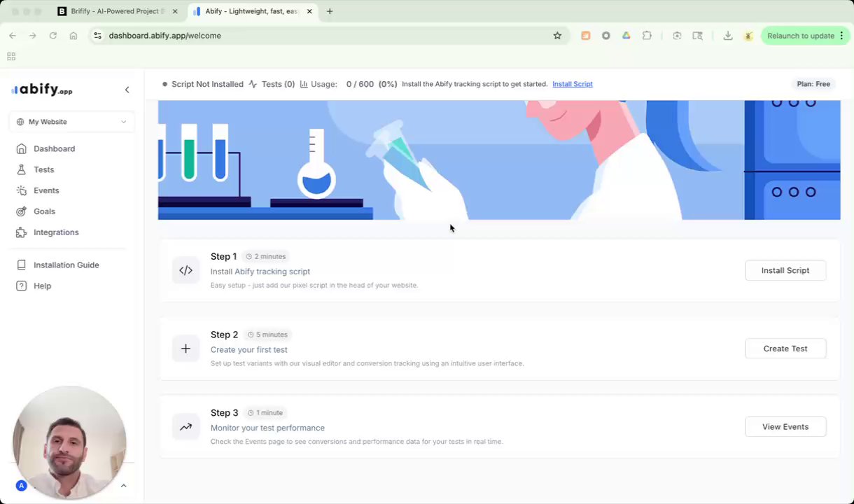The image size is (854, 504).
Task: Click the Abify.app logo in the sidebar
Action: point(42,90)
